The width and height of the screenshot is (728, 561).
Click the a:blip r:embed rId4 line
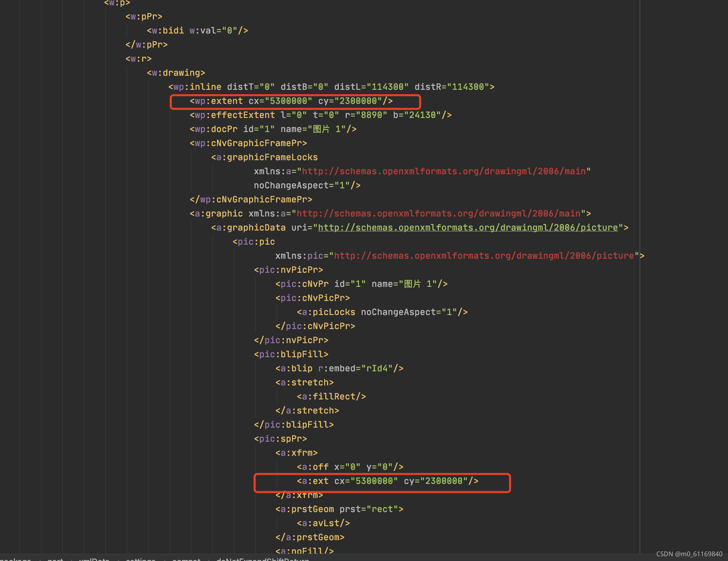click(x=339, y=369)
